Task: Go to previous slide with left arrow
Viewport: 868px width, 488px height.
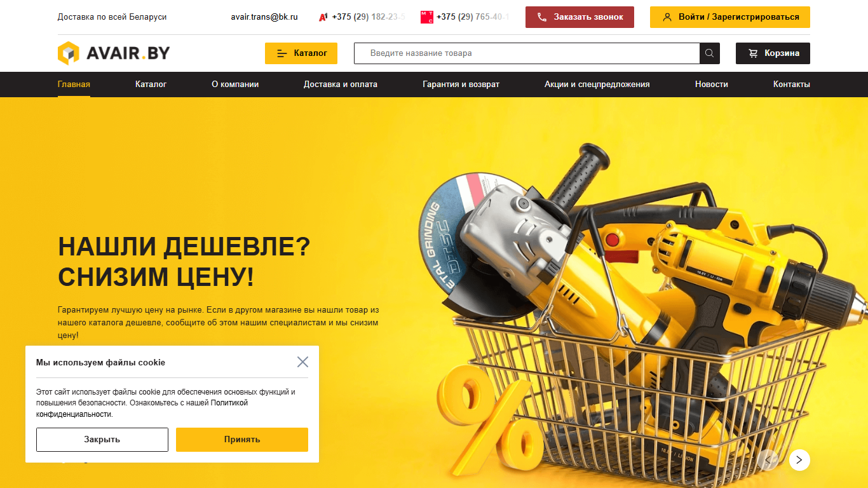Action: click(x=768, y=460)
